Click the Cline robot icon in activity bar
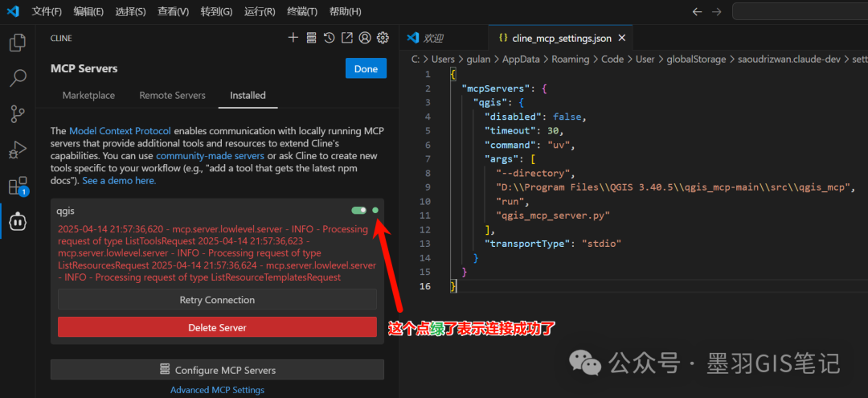Image resolution: width=868 pixels, height=398 pixels. point(18,221)
